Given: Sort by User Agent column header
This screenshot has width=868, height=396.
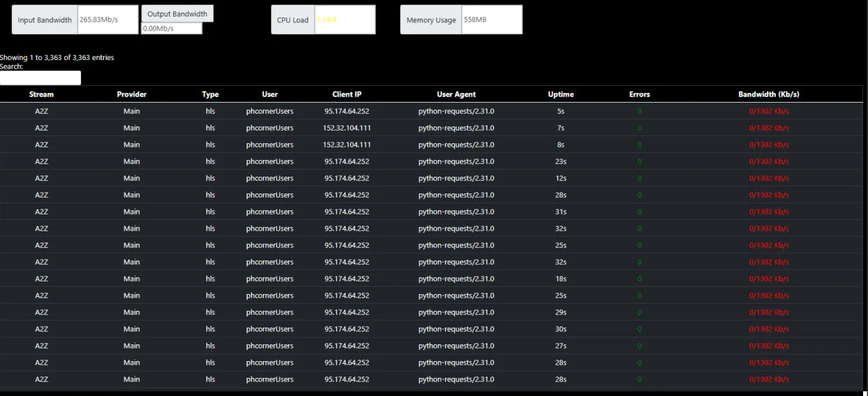Looking at the screenshot, I should [x=456, y=94].
